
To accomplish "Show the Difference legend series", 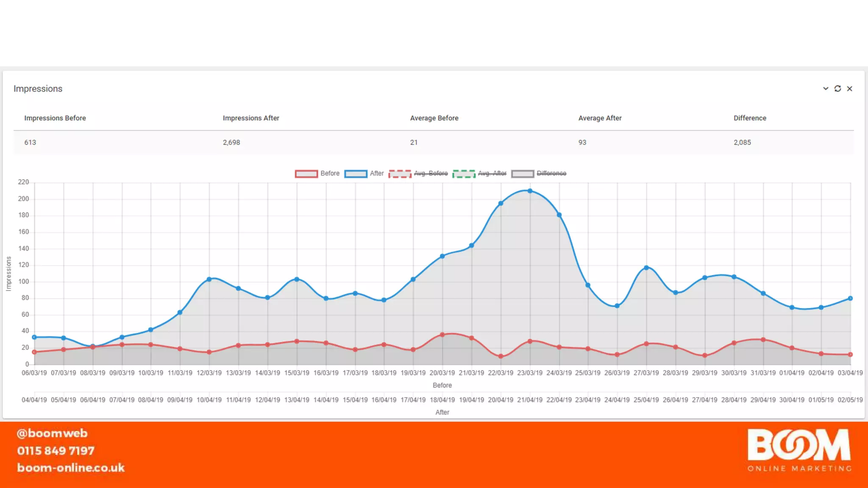I will 551,173.
